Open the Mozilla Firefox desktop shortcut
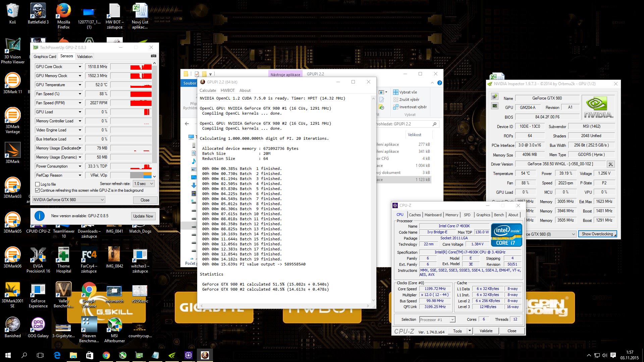Viewport: 644px width, 362px height. 63,16
